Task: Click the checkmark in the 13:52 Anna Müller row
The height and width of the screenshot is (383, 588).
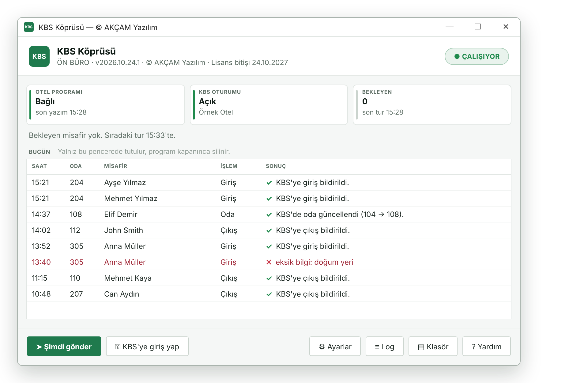Action: 269,246
